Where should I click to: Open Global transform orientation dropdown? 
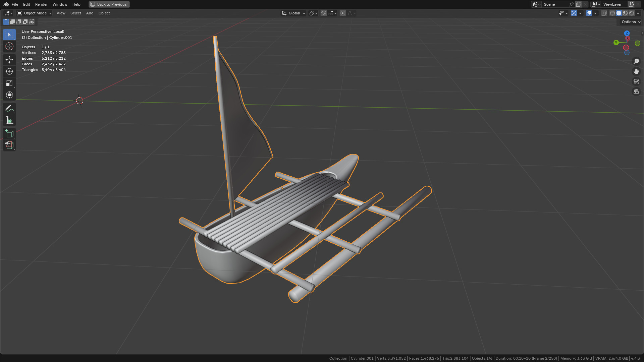click(x=293, y=13)
